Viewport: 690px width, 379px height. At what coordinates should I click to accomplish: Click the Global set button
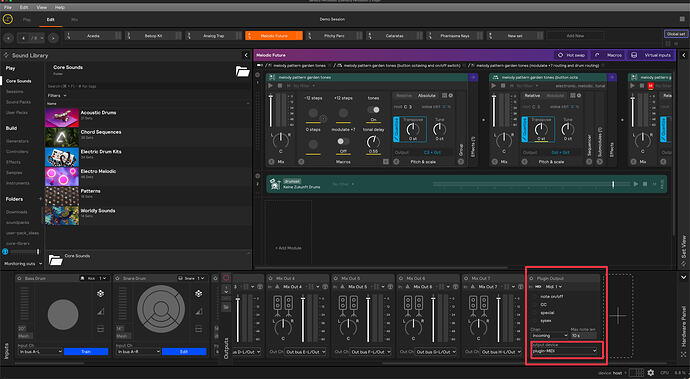click(675, 34)
